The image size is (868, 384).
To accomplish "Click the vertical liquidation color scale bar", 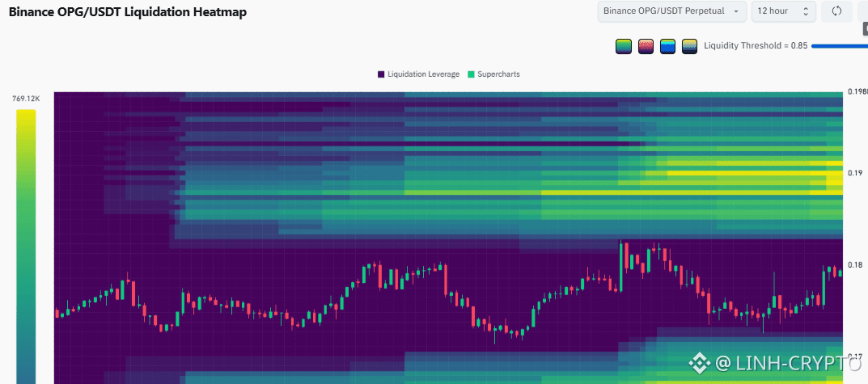I will (26, 247).
